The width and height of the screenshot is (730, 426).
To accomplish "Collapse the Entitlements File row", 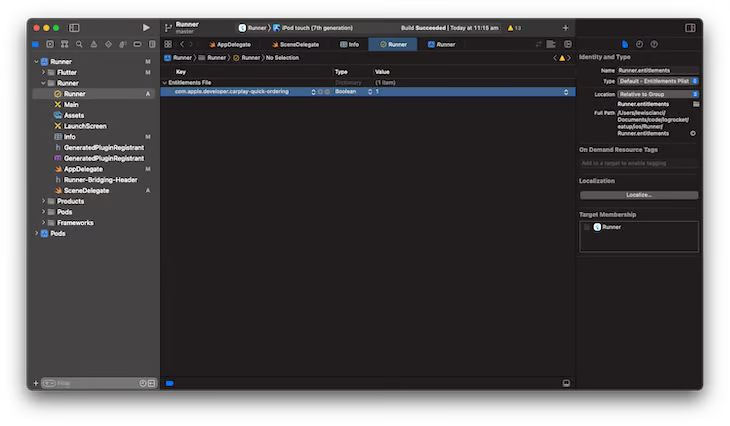I will click(164, 82).
